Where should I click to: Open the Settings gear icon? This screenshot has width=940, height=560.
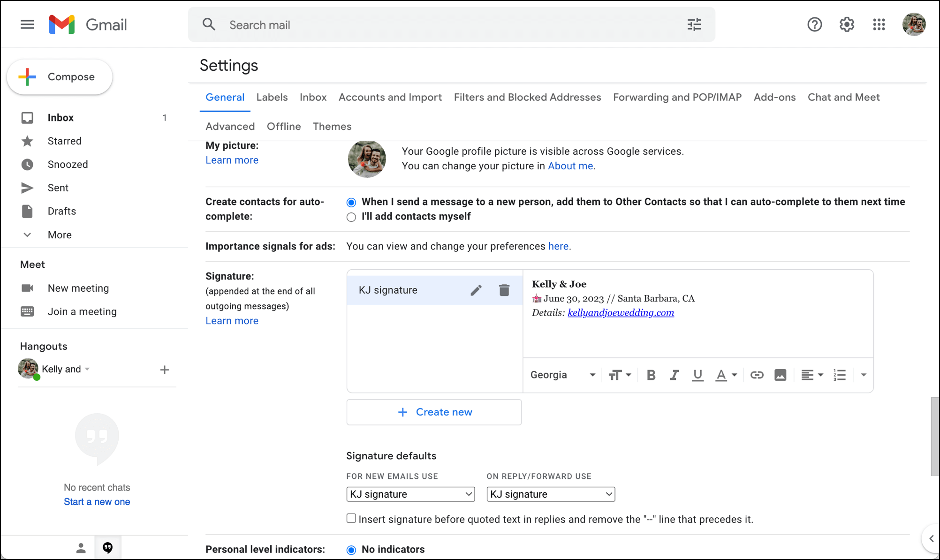click(x=847, y=24)
